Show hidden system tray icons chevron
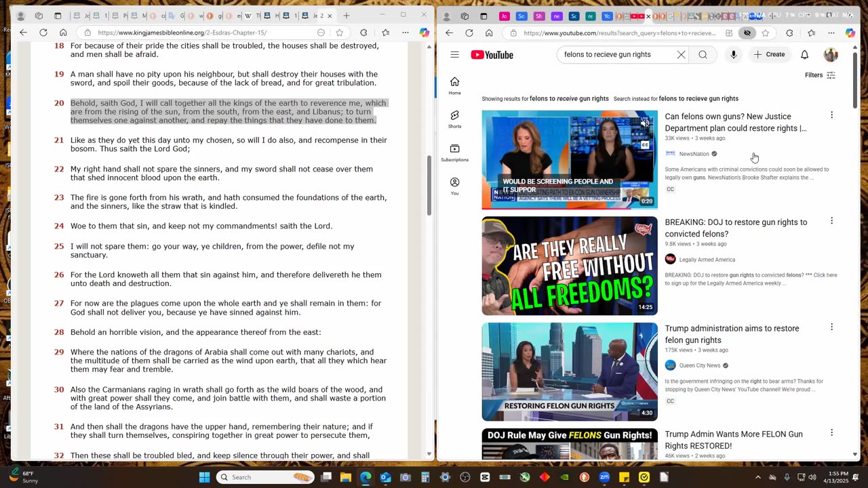868x488 pixels. click(x=758, y=477)
